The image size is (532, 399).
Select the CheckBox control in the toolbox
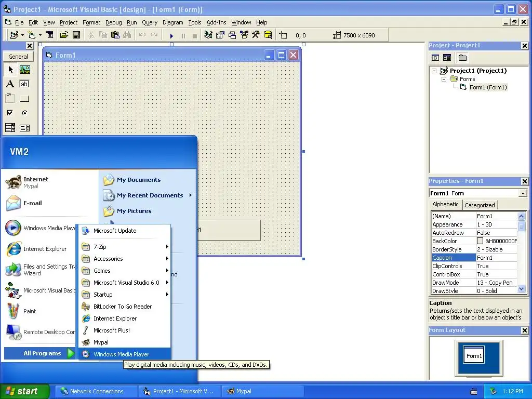pos(10,113)
